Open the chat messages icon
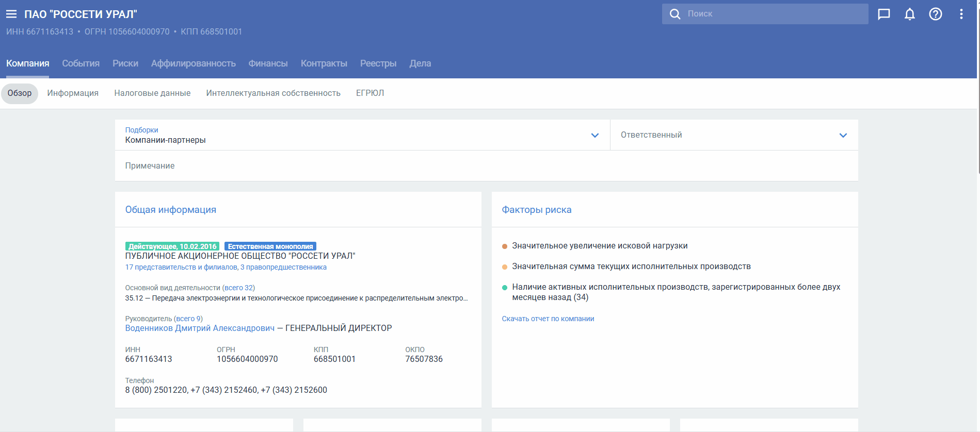Viewport: 980px width, 432px height. [x=883, y=14]
